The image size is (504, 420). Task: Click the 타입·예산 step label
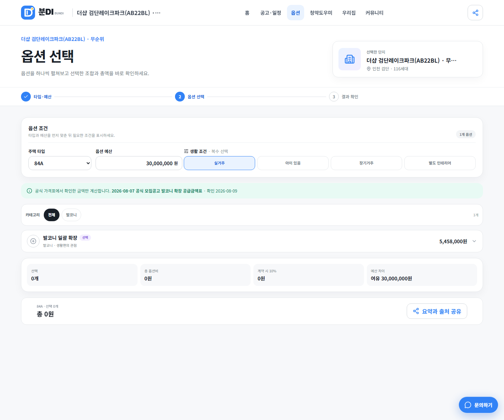[42, 97]
